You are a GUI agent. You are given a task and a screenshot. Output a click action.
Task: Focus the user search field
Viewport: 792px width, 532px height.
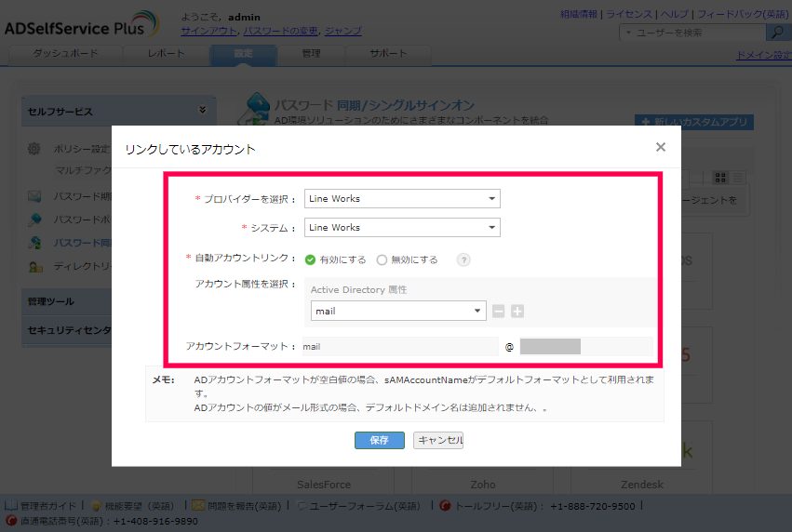pyautogui.click(x=699, y=33)
